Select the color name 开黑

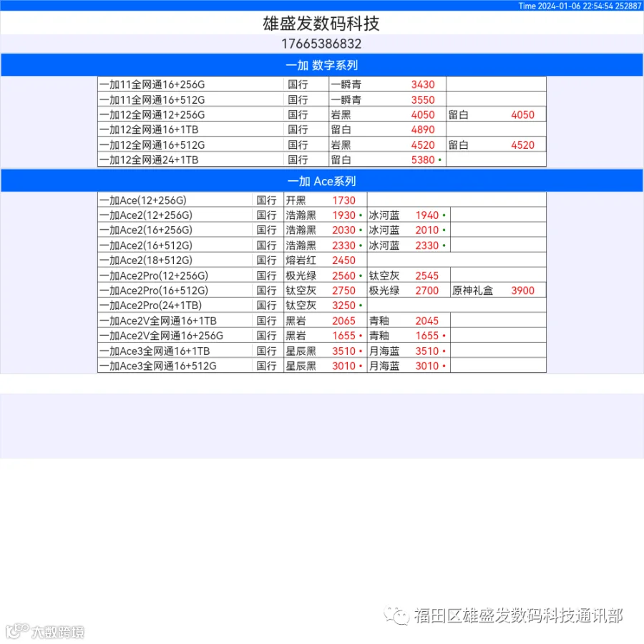click(296, 200)
